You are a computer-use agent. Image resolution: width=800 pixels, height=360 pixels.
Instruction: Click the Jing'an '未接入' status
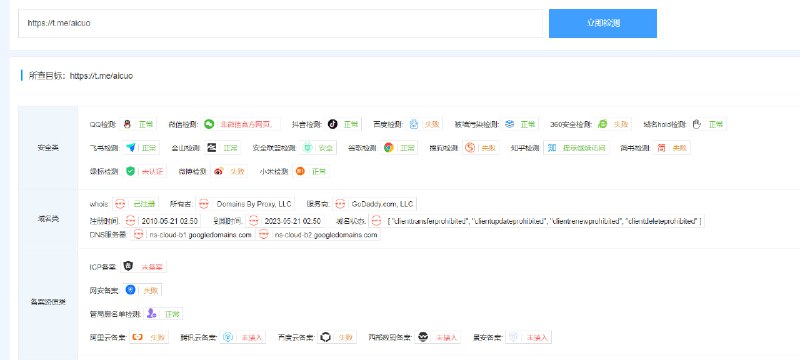tap(537, 337)
